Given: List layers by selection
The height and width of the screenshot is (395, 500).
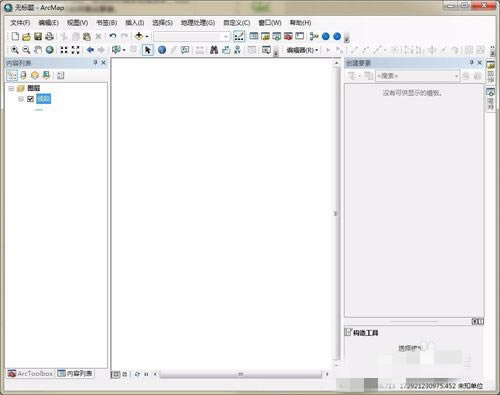Looking at the screenshot, I should pyautogui.click(x=46, y=75).
